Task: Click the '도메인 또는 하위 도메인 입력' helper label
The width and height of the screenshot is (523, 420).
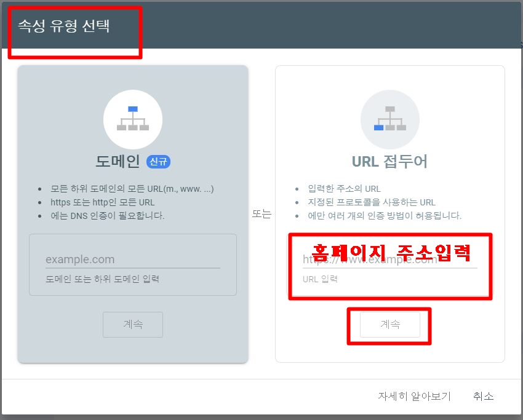Action: tap(102, 279)
